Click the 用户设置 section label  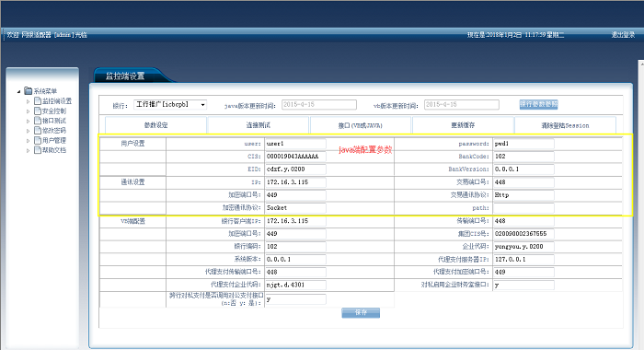(132, 144)
